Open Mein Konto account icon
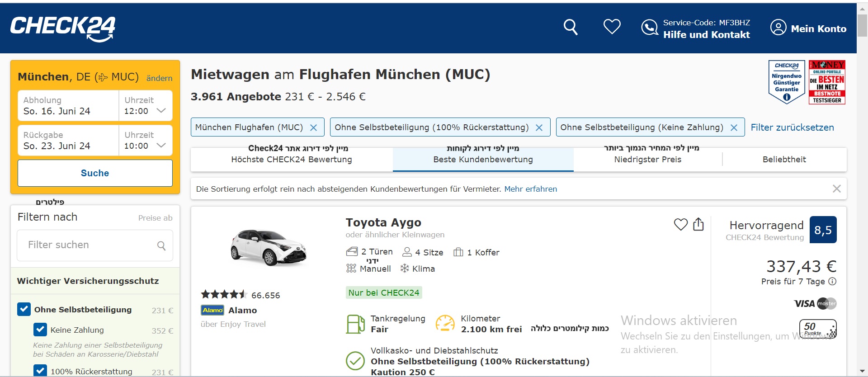 [778, 28]
